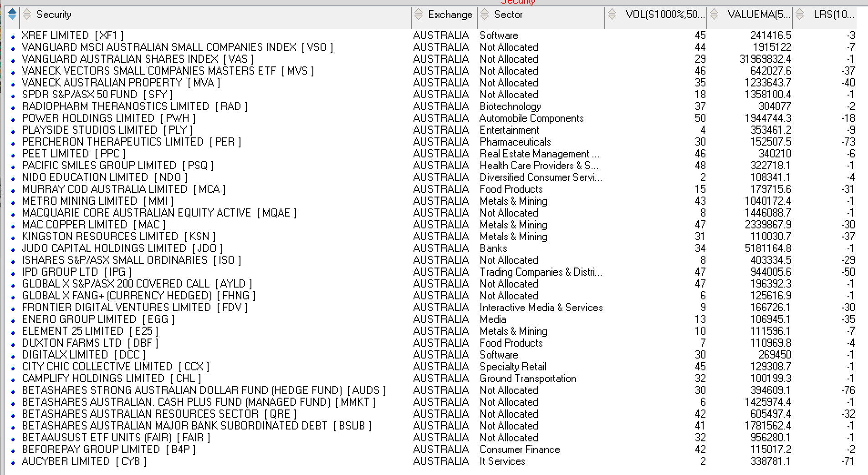Select BETASHARES AUSTRALIAN RESOURCES SECTOR [ QRE ]
The height and width of the screenshot is (475, 868).
(159, 414)
